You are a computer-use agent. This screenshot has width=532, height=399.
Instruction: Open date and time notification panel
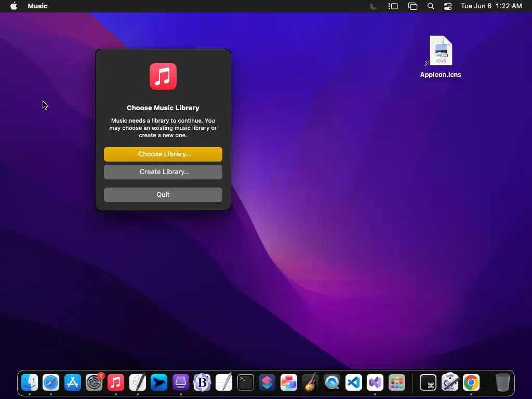[491, 6]
